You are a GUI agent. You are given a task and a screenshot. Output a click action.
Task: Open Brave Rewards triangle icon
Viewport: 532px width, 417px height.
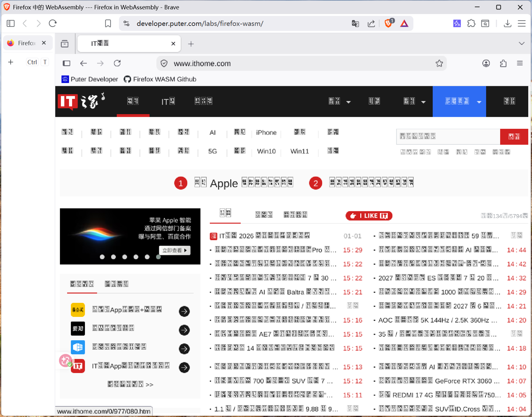(x=405, y=24)
